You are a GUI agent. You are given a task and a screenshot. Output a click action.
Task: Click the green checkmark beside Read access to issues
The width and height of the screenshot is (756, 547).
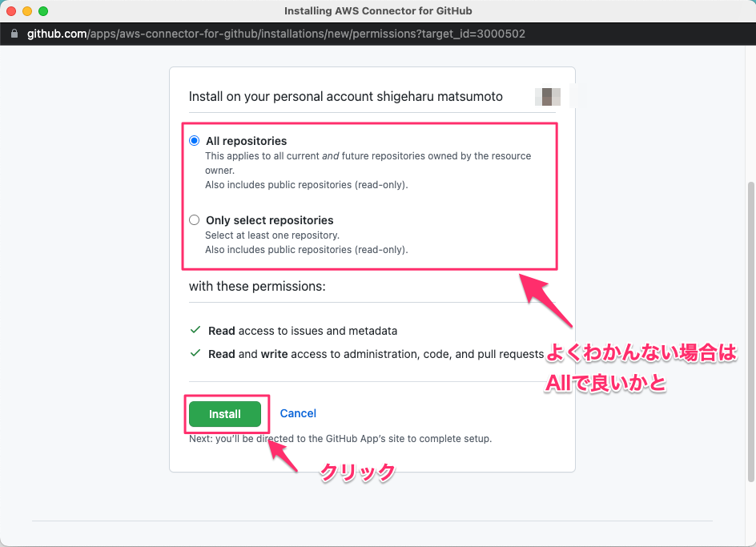195,330
